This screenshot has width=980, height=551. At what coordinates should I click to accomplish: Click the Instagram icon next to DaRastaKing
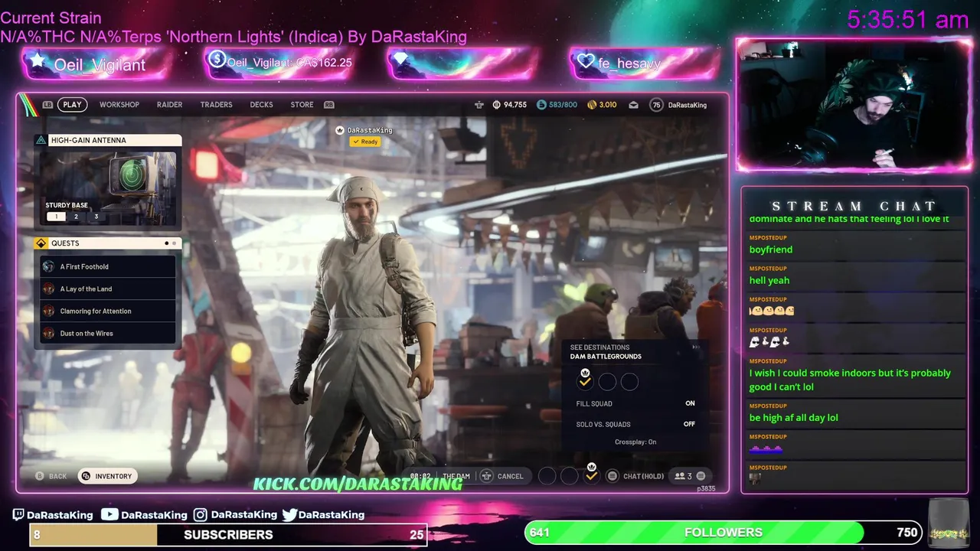click(200, 515)
